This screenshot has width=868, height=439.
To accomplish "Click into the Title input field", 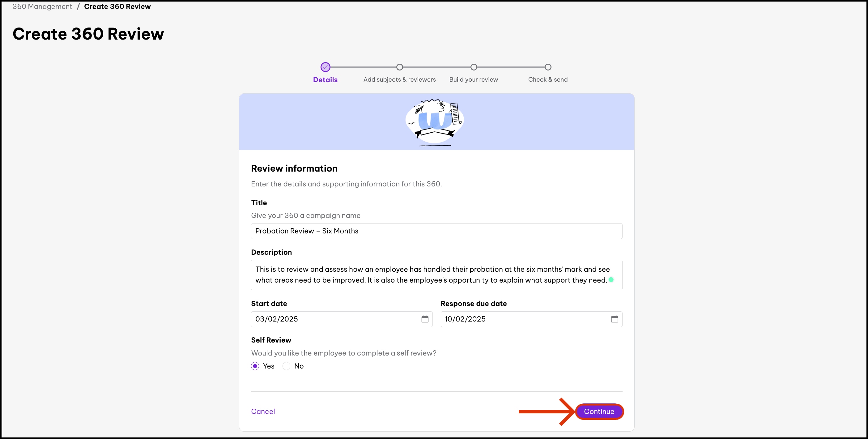I will point(436,231).
